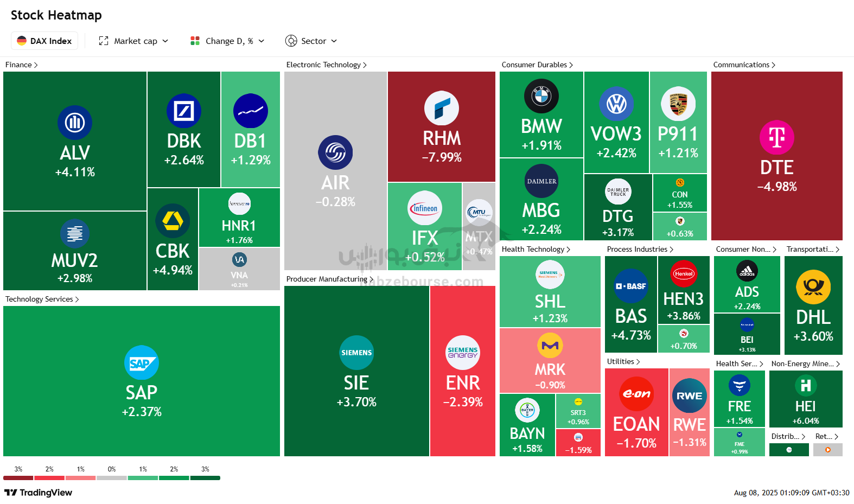Click the DAX Index button

point(44,41)
